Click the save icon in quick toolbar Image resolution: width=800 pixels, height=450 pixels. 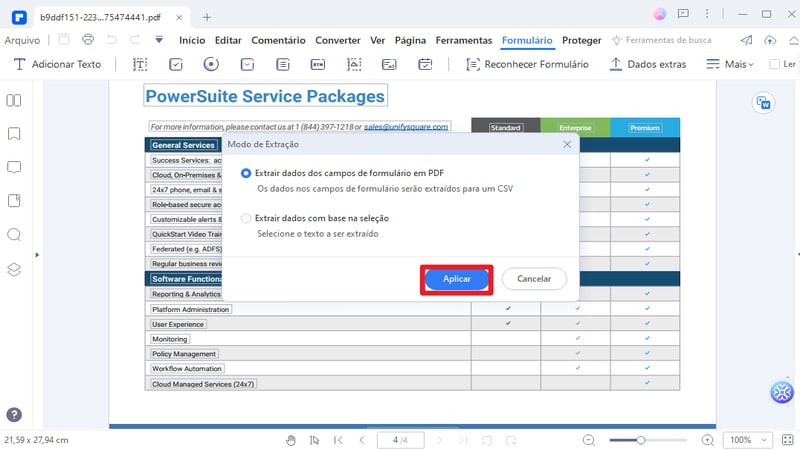[x=64, y=39]
